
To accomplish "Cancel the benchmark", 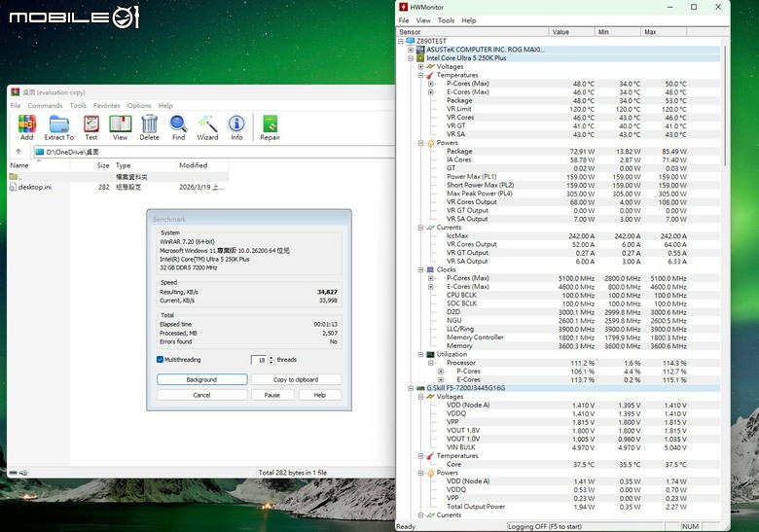I will [201, 395].
